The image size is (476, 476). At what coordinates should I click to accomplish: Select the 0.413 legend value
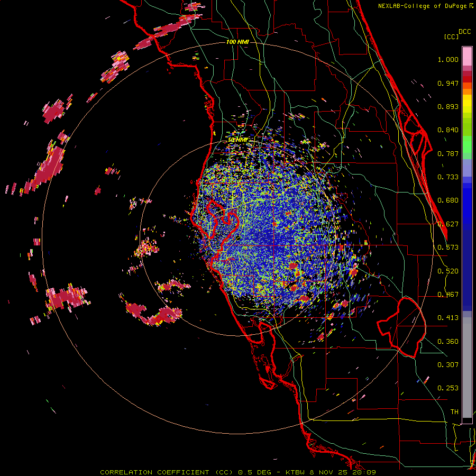[448, 318]
